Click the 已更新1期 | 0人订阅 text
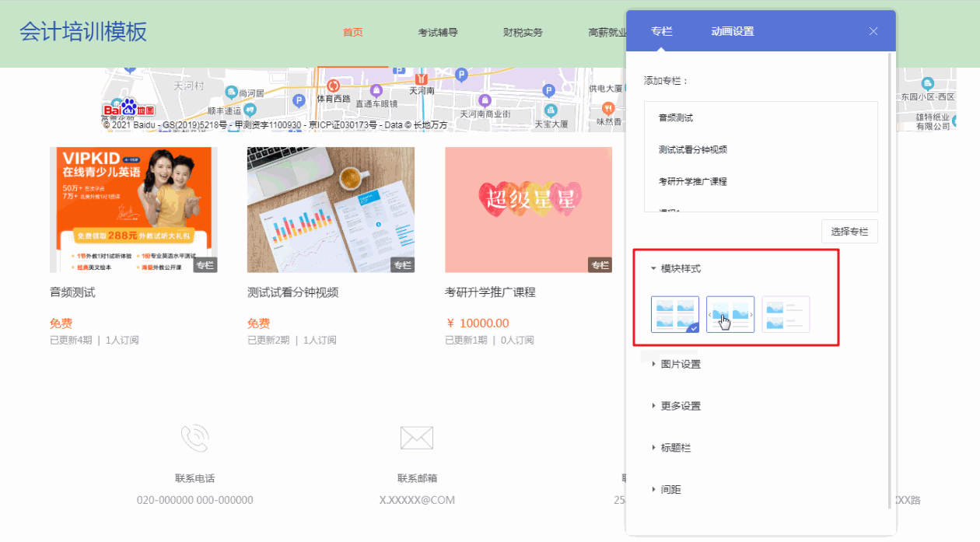 click(489, 340)
